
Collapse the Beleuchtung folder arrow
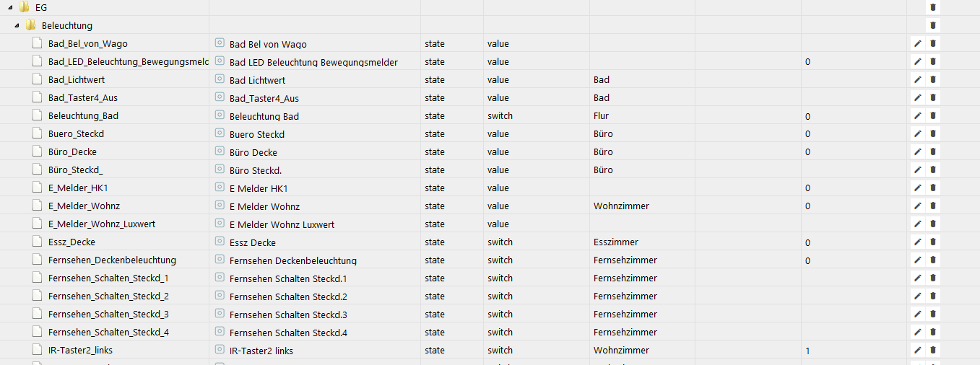tap(17, 25)
